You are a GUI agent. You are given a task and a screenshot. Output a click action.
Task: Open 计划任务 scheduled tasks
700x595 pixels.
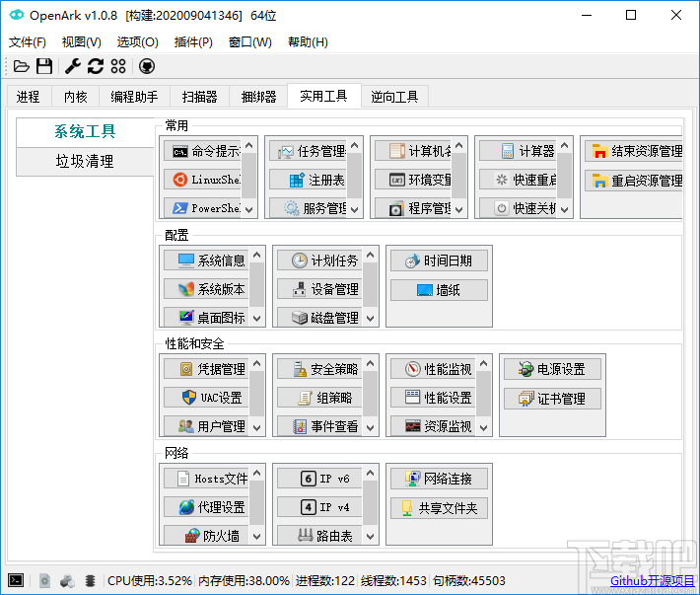(x=319, y=260)
